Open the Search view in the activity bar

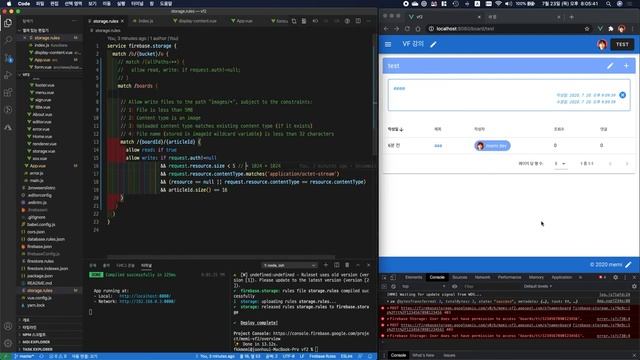[x=8, y=40]
